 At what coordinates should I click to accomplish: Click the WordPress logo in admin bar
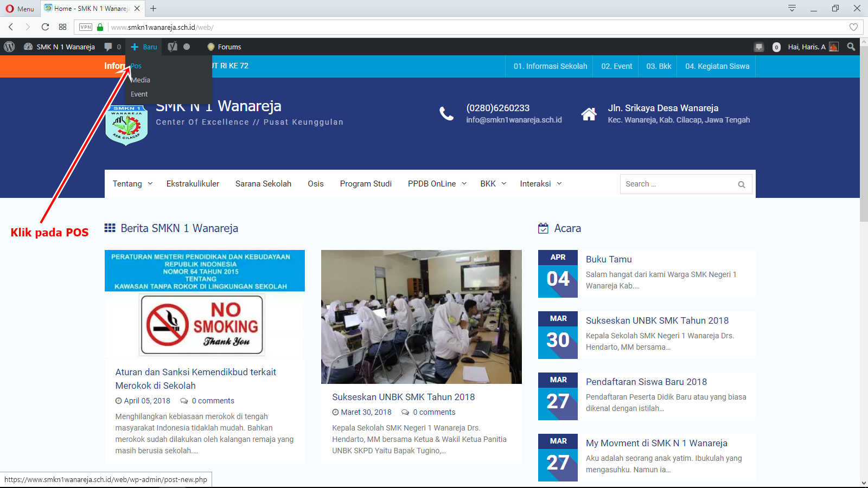pyautogui.click(x=9, y=47)
